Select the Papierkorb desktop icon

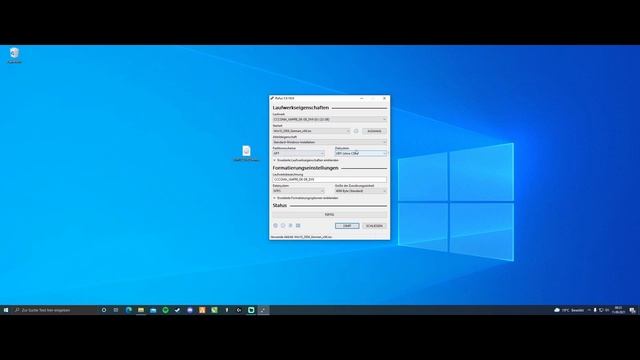(14, 56)
